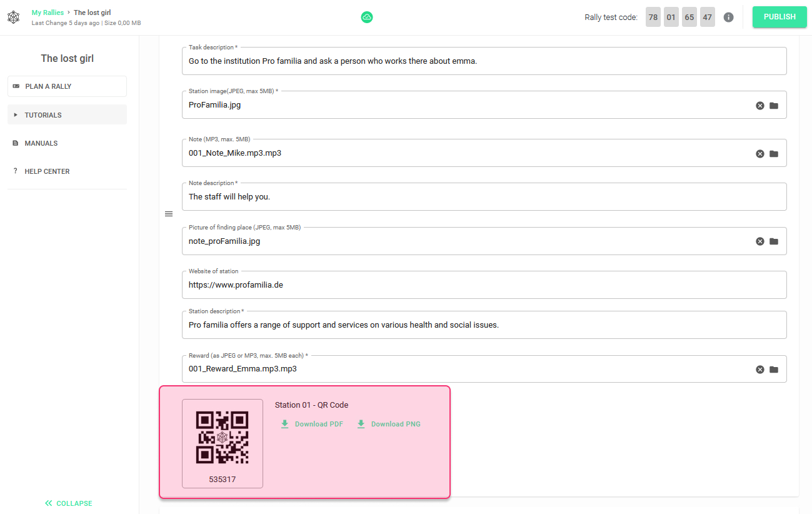Click the 001_Reward_Emma.mp3.mp3 file name
Viewport: 812px width, 514px height.
point(243,369)
